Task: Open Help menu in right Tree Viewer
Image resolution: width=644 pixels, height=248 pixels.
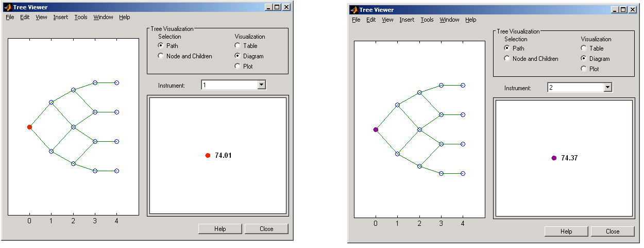Action: [471, 20]
